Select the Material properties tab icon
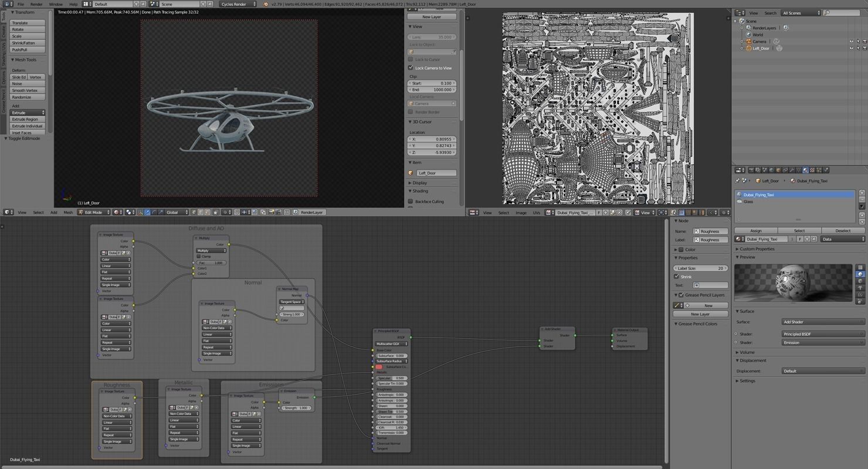 (805, 170)
